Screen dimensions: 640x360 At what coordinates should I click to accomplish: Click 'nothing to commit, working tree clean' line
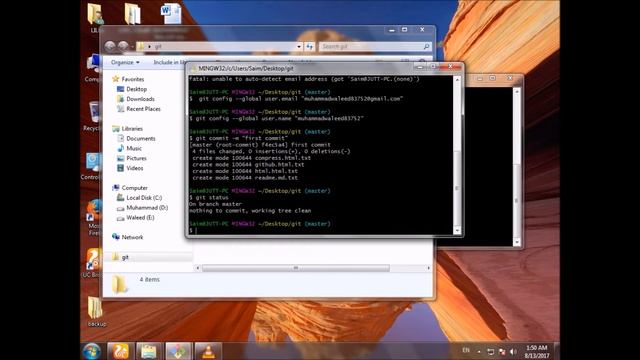click(x=250, y=211)
